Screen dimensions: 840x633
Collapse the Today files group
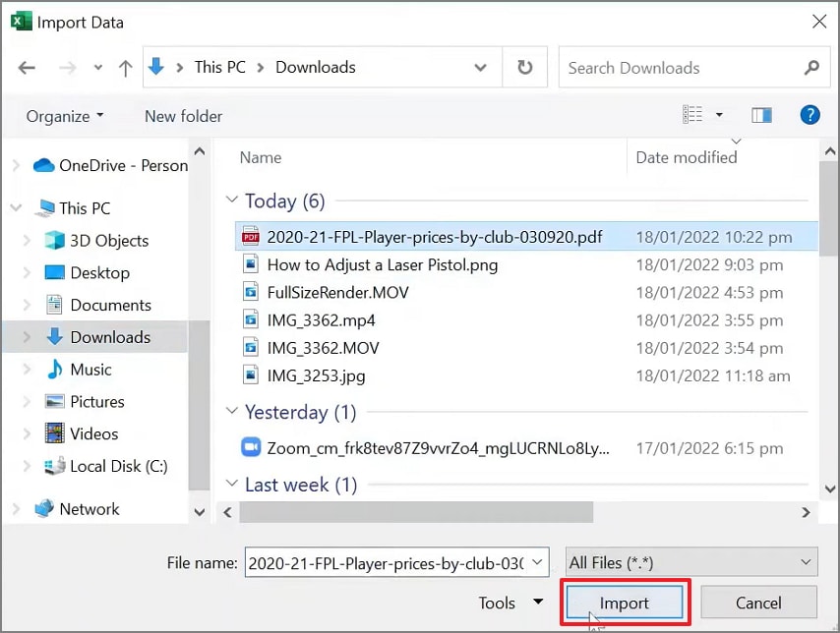pyautogui.click(x=230, y=201)
